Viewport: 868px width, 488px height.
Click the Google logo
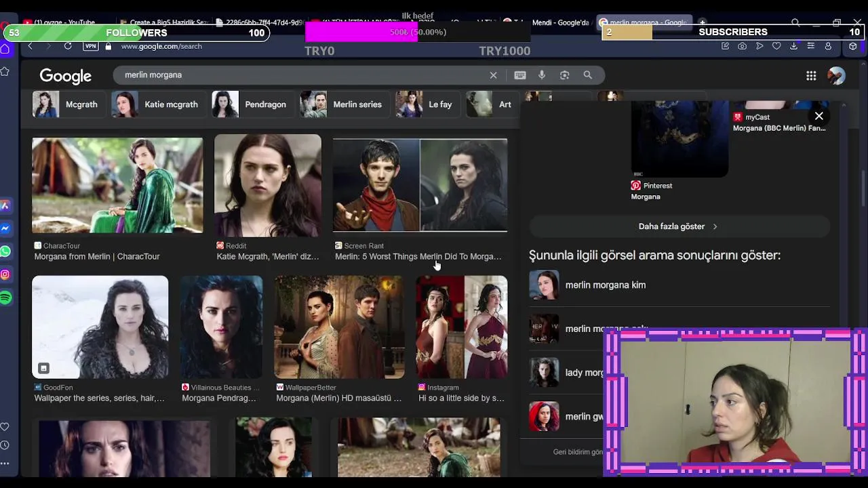click(x=65, y=76)
